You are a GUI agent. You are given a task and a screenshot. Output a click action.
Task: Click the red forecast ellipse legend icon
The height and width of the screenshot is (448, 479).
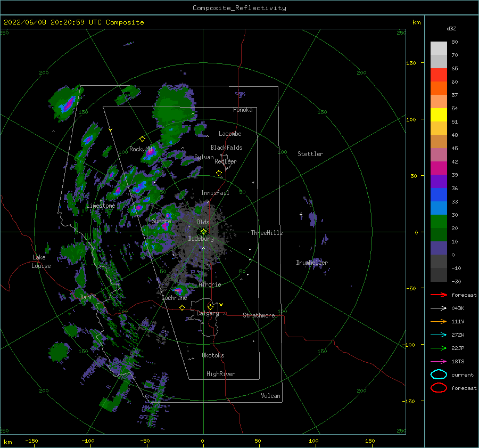pyautogui.click(x=439, y=388)
